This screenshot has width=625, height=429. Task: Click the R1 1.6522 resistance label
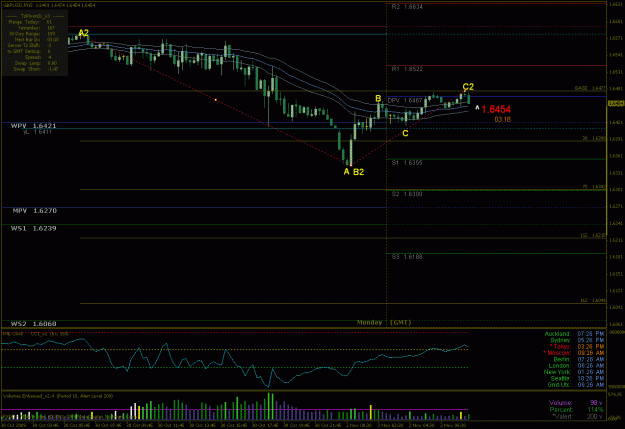[407, 69]
